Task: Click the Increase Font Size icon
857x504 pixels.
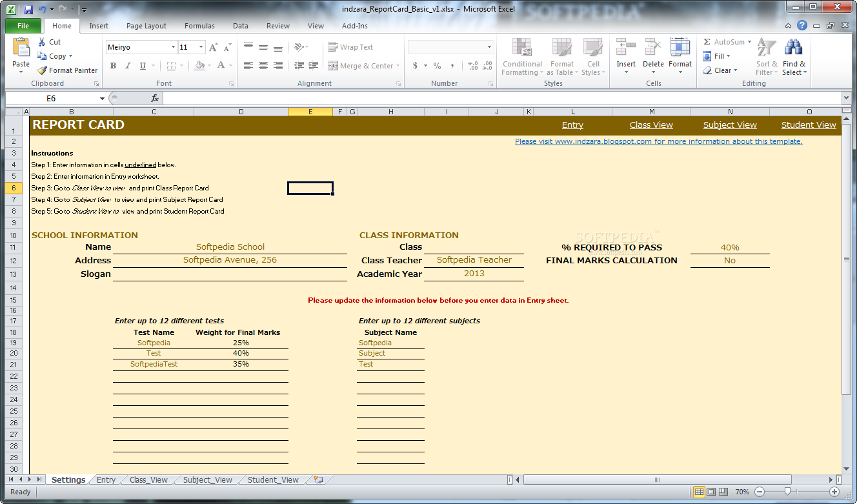Action: (x=214, y=47)
